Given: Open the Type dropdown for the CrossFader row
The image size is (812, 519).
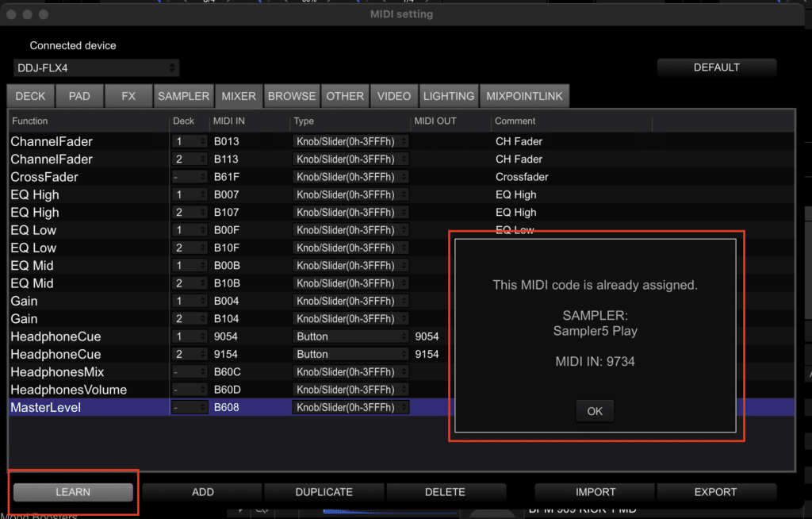Looking at the screenshot, I should [x=350, y=177].
